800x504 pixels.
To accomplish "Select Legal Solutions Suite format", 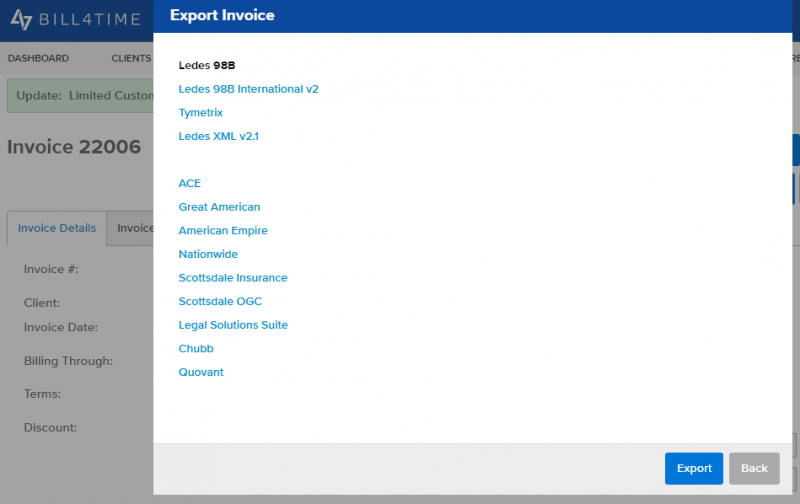I will click(x=233, y=325).
